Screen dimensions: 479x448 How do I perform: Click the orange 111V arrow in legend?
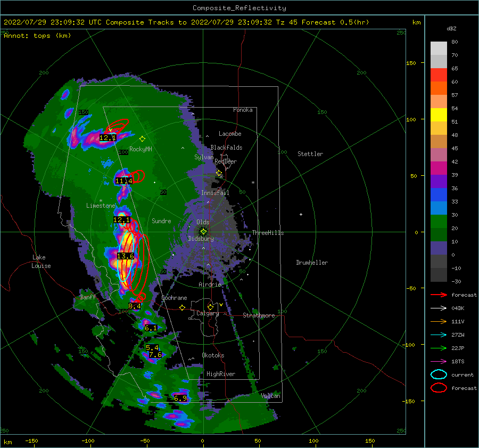click(439, 321)
